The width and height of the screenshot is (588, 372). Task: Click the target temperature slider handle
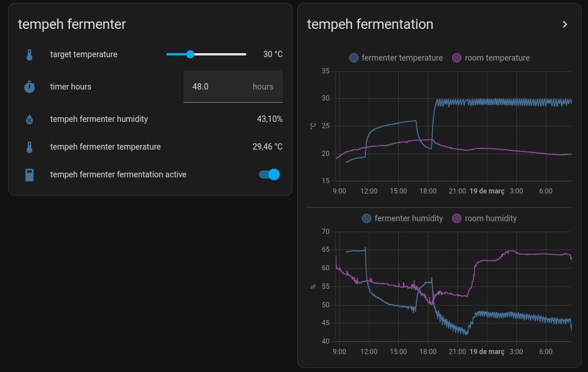point(190,54)
